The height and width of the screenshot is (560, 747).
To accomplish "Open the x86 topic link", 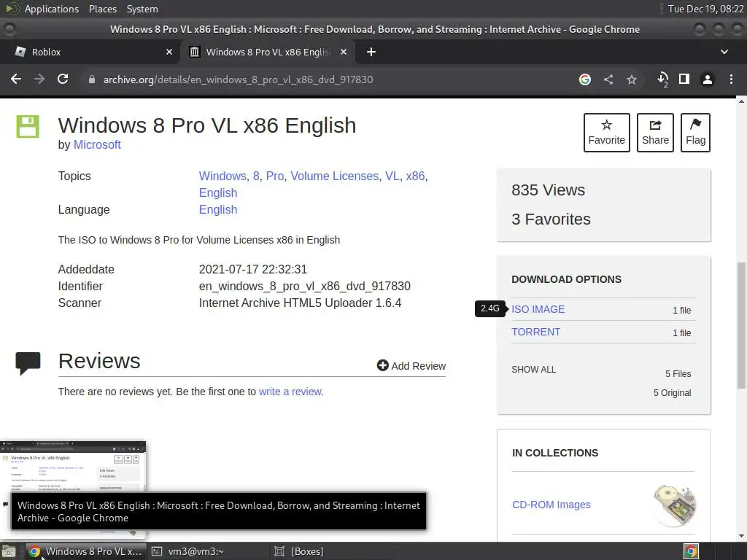I will [415, 176].
